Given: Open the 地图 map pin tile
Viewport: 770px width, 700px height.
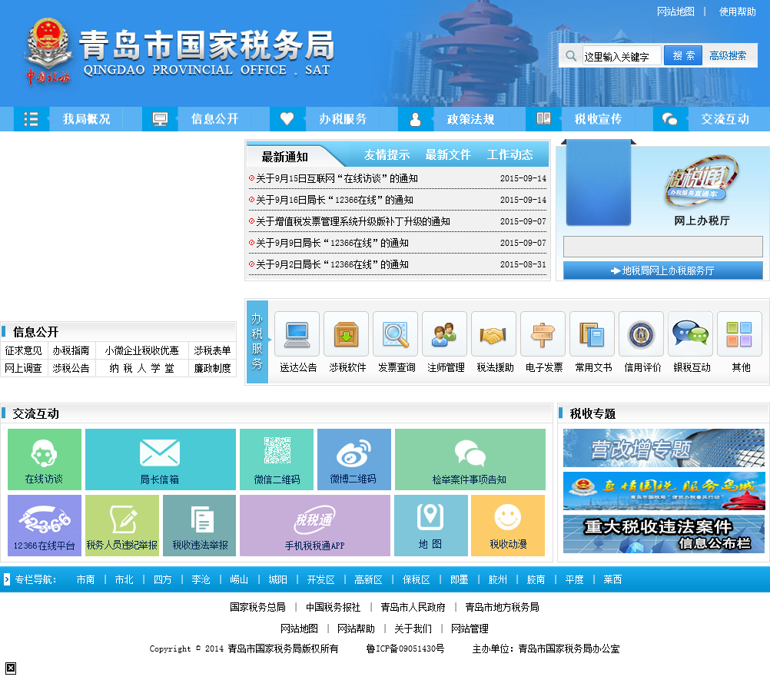Looking at the screenshot, I should coord(430,526).
